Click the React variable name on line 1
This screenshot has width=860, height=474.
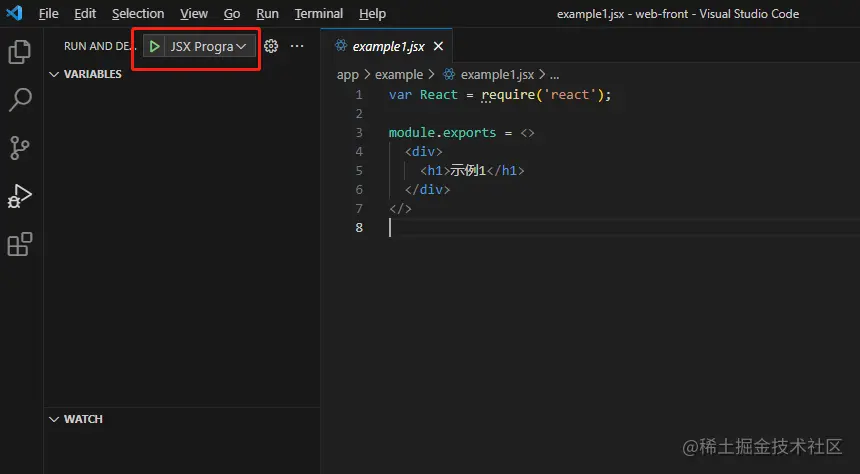coord(439,95)
